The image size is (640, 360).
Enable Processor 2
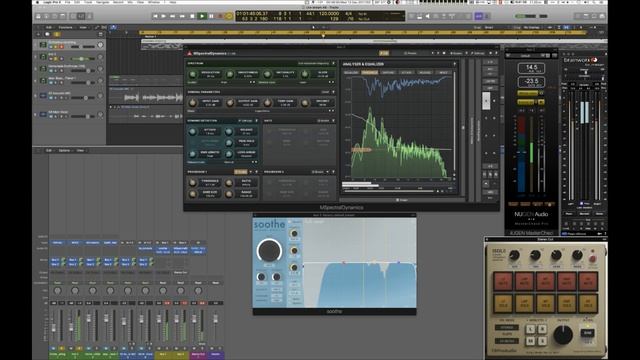tap(318, 172)
